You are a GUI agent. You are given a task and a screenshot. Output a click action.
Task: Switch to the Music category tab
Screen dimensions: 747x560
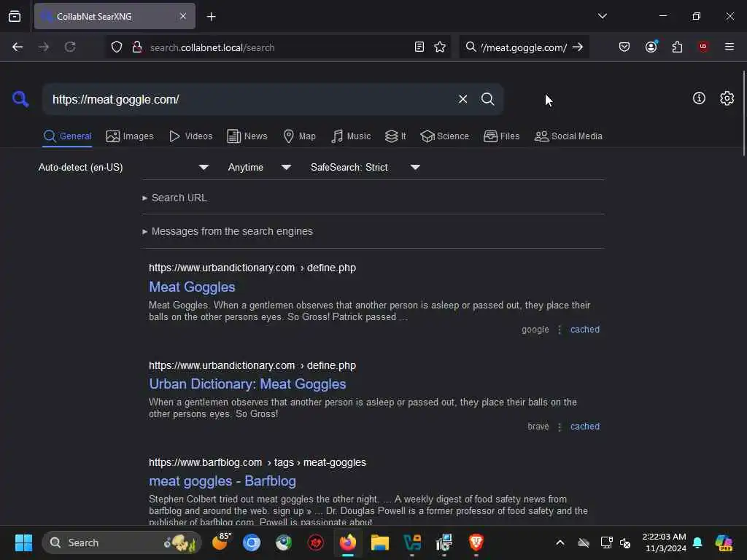point(351,136)
